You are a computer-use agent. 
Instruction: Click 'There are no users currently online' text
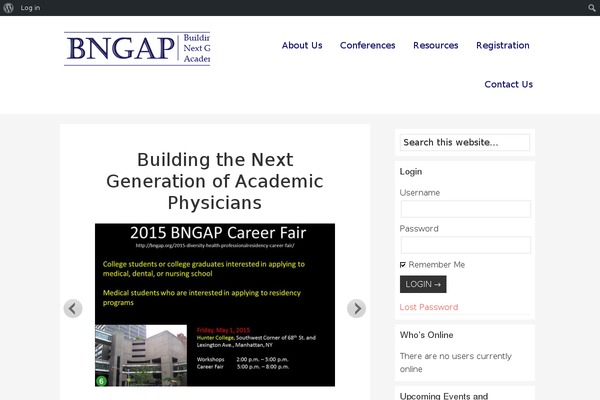click(x=455, y=362)
